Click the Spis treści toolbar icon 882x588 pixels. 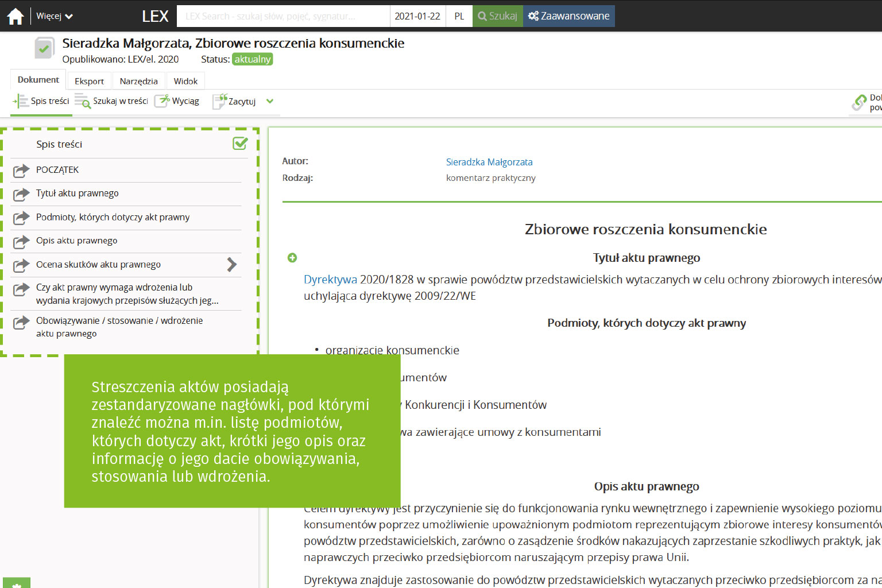[x=21, y=101]
